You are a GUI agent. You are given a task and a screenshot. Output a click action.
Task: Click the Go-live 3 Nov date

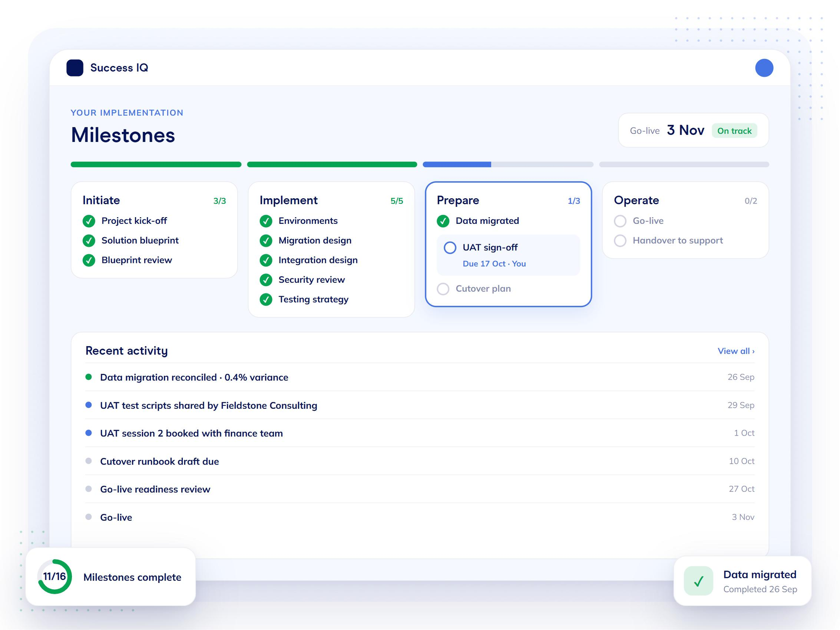coord(685,130)
